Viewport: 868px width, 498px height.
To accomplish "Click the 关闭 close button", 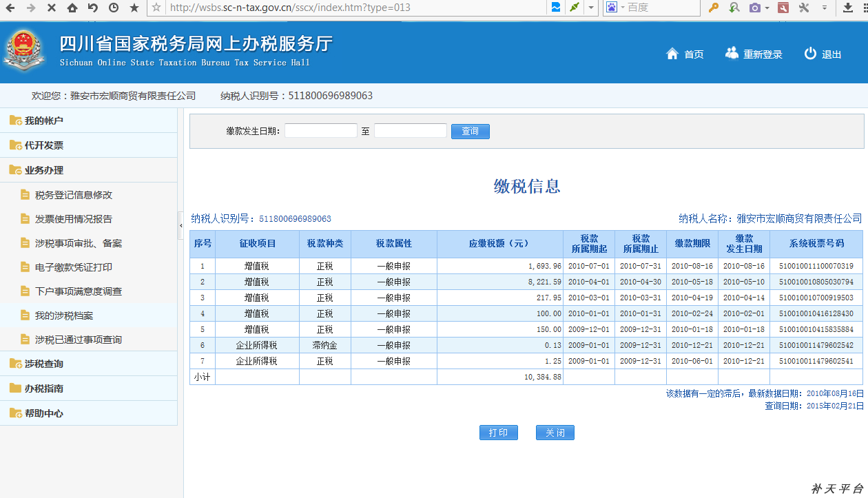I will coord(555,433).
